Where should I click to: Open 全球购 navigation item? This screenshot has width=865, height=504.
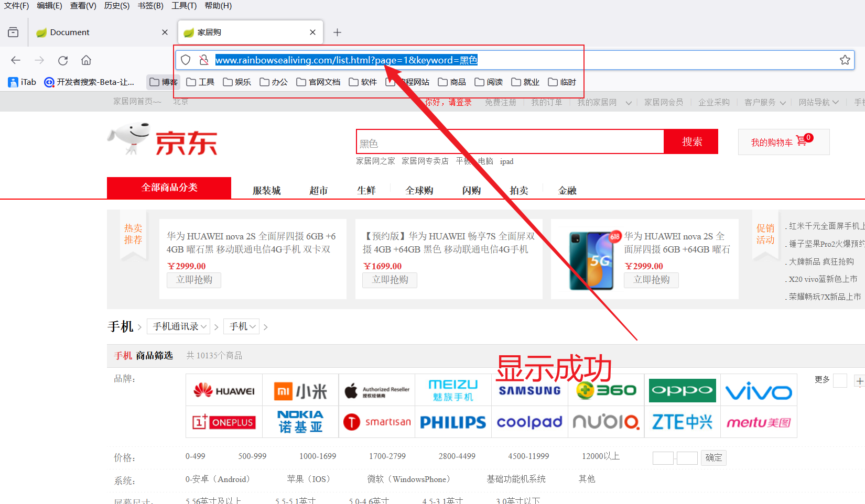pyautogui.click(x=419, y=191)
